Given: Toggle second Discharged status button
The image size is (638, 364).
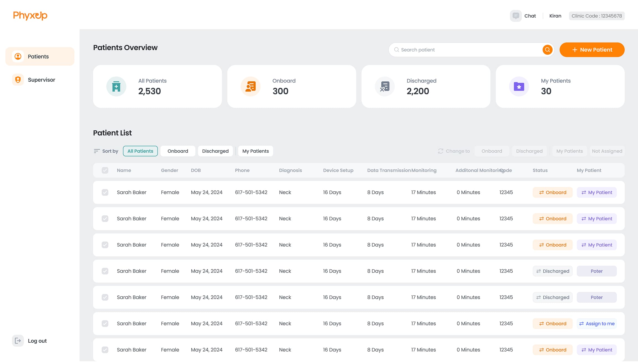Looking at the screenshot, I should pyautogui.click(x=553, y=297).
